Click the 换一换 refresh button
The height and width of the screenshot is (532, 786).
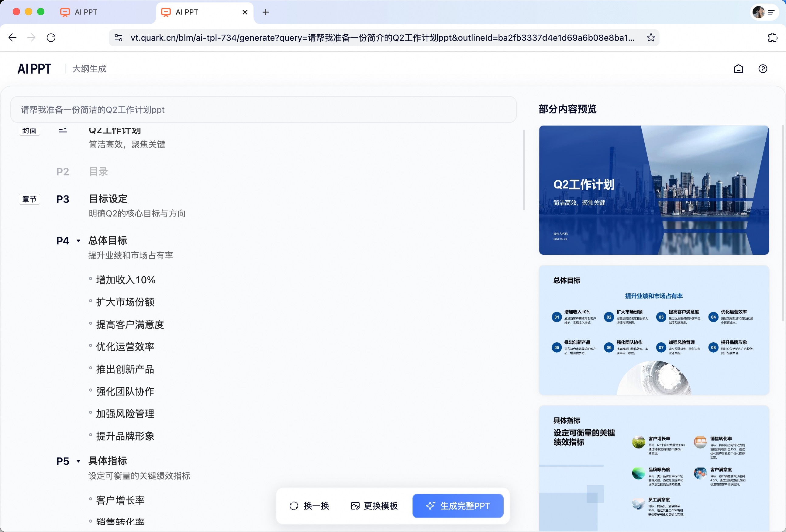pos(309,506)
